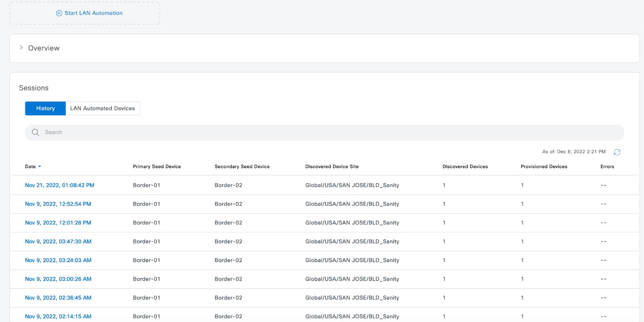The image size is (644, 322).
Task: Toggle Date column sort arrow
Action: tap(40, 166)
